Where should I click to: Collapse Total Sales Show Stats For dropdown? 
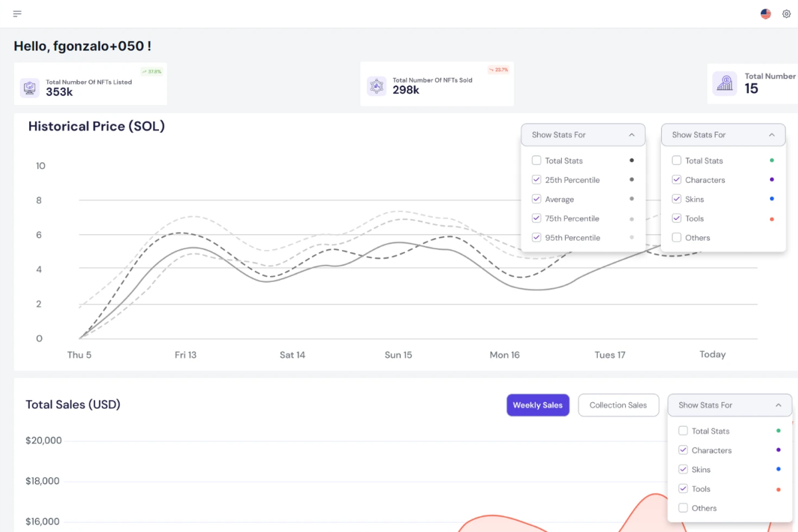(x=730, y=405)
